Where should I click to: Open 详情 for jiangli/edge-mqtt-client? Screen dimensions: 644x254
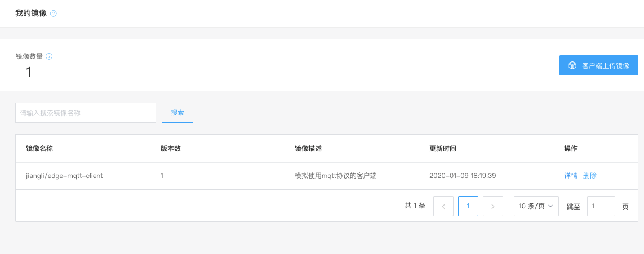pyautogui.click(x=571, y=176)
